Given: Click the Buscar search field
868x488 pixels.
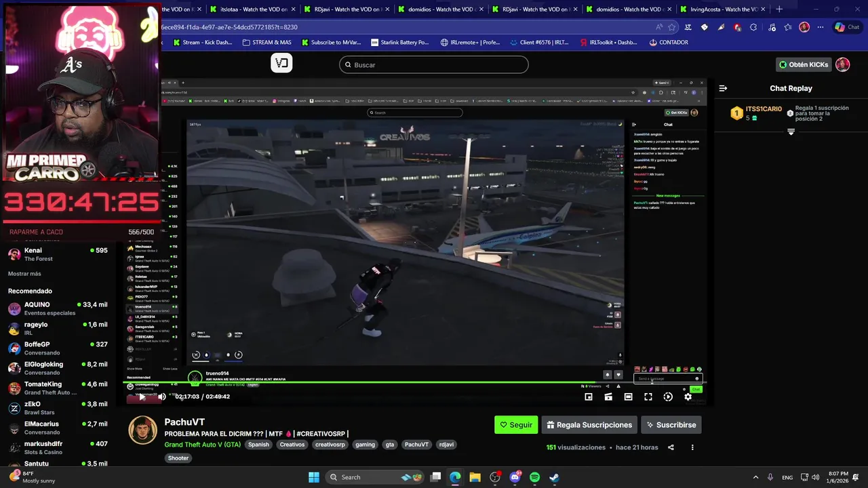Looking at the screenshot, I should point(434,64).
